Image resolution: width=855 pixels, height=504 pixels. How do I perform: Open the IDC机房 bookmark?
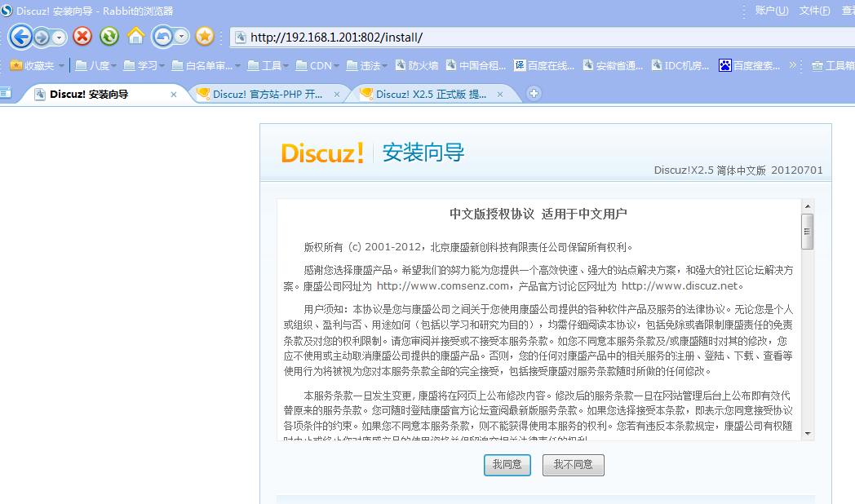[680, 65]
